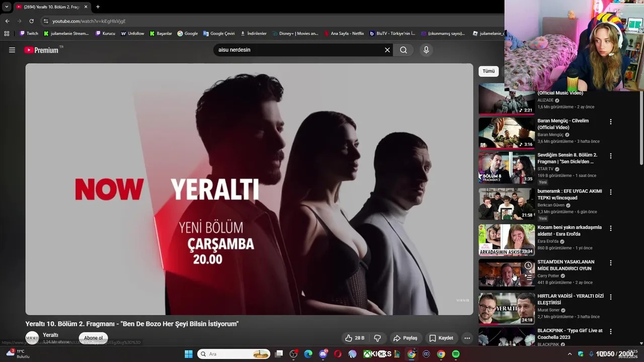Run search with the magnifier button
The image size is (644, 362).
click(404, 50)
